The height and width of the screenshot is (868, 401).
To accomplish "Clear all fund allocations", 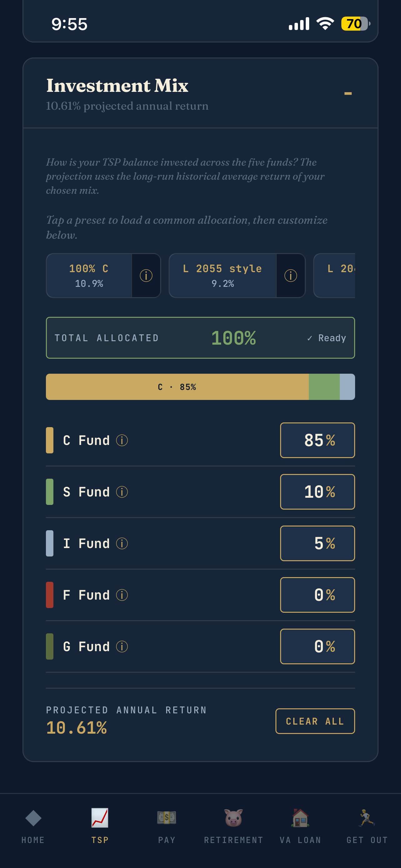I will click(315, 721).
